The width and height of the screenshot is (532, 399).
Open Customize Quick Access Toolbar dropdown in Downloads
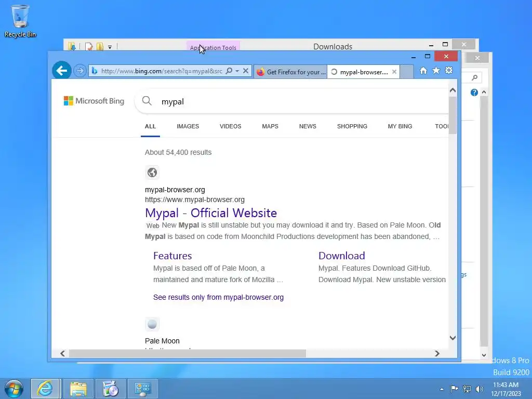click(110, 47)
